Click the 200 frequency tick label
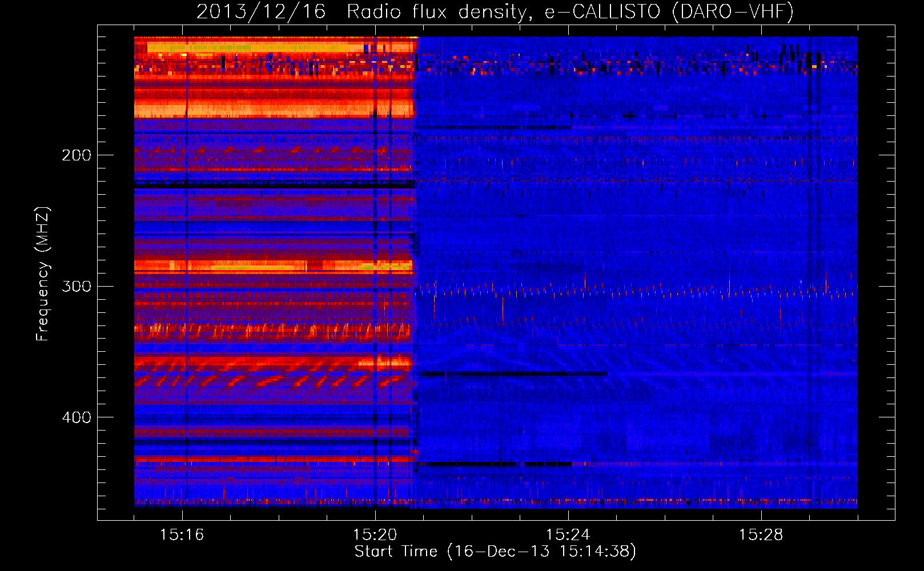The width and height of the screenshot is (924, 571). 77,155
